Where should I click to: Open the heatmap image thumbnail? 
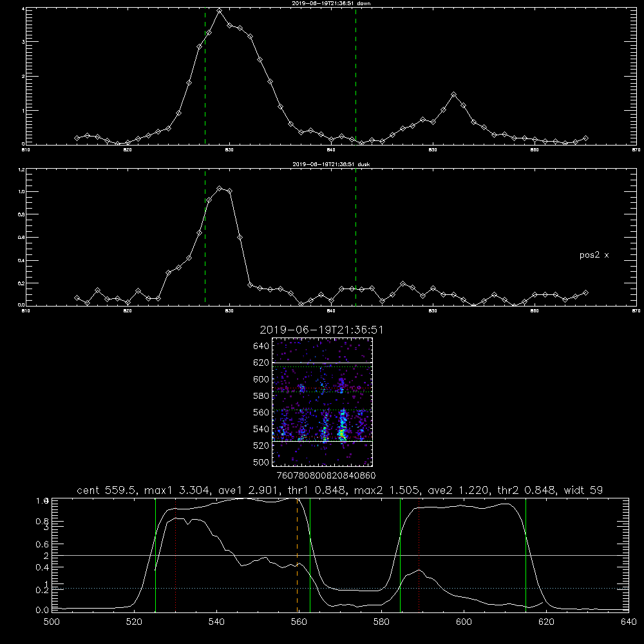tap(322, 402)
